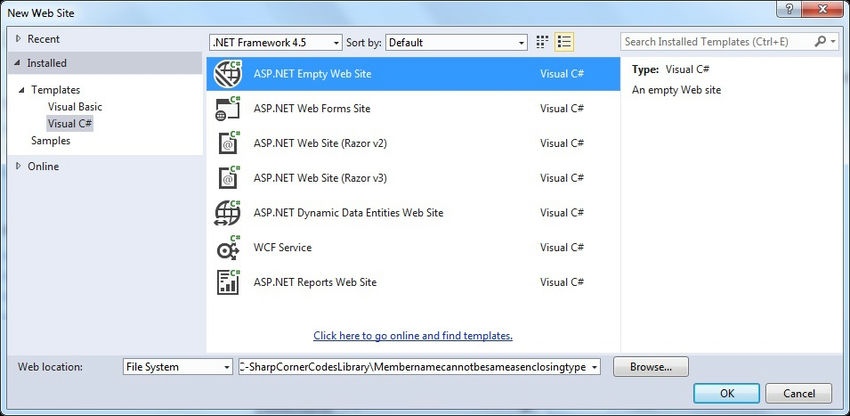Viewport: 850px width, 416px height.
Task: Click the WCF Service gear icon
Action: point(228,247)
